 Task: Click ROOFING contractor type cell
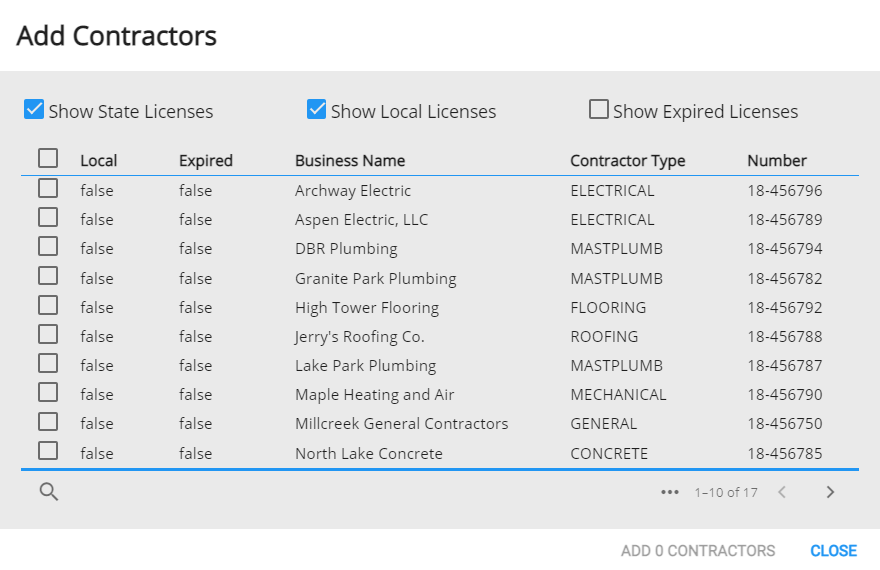point(604,337)
